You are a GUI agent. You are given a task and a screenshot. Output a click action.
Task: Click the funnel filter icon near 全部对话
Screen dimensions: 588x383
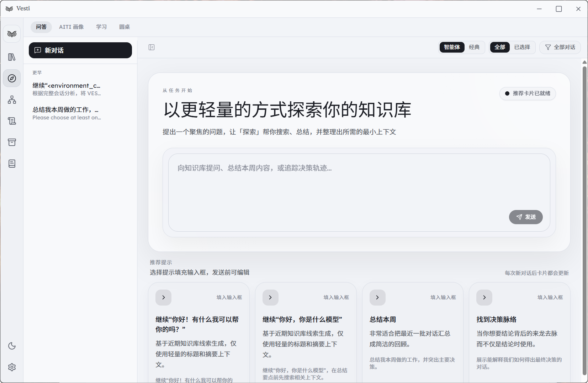(x=548, y=47)
